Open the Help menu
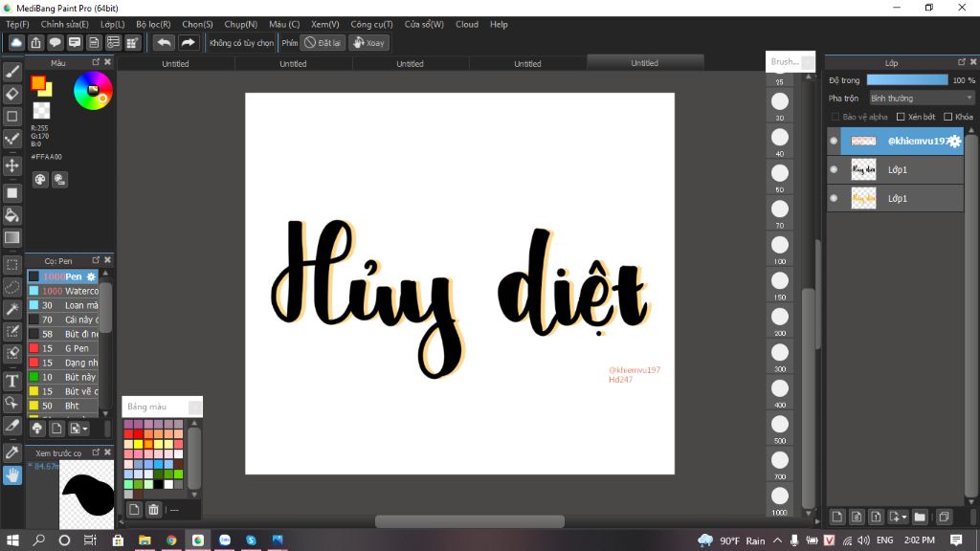 (499, 24)
